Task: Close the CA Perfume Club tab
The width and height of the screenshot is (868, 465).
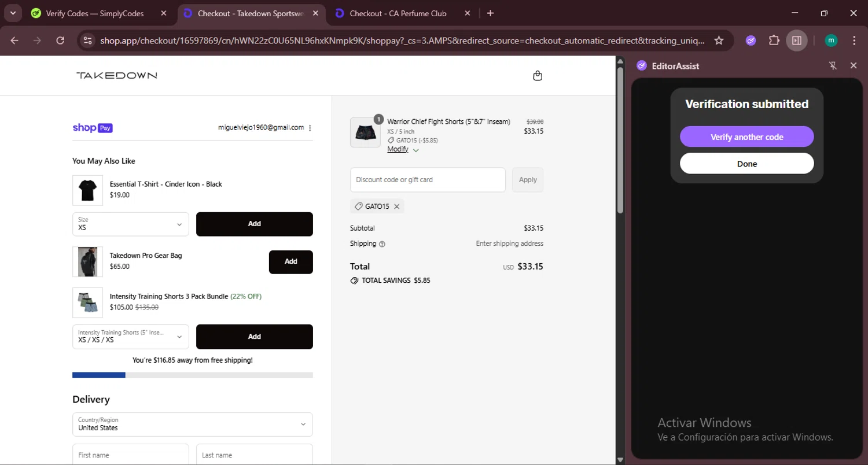Action: tap(468, 13)
